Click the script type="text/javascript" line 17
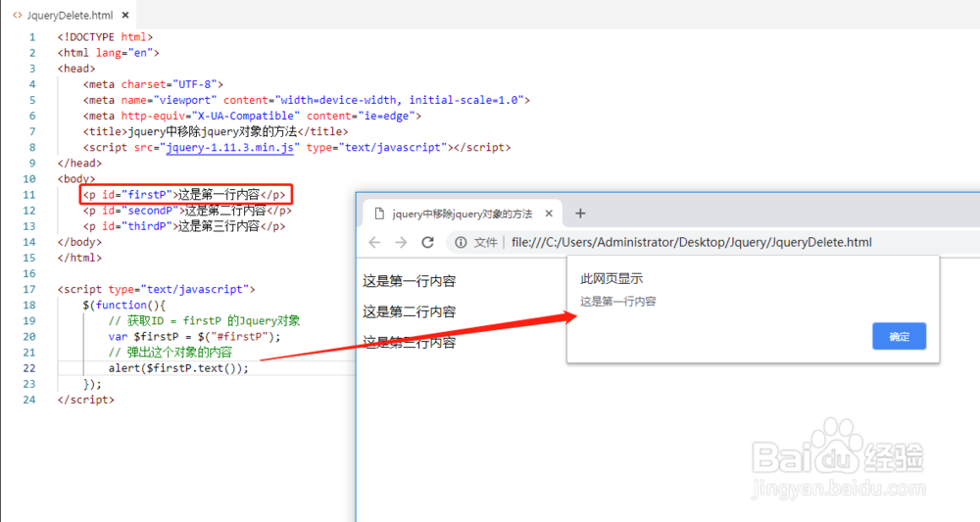This screenshot has width=980, height=522. tap(156, 289)
